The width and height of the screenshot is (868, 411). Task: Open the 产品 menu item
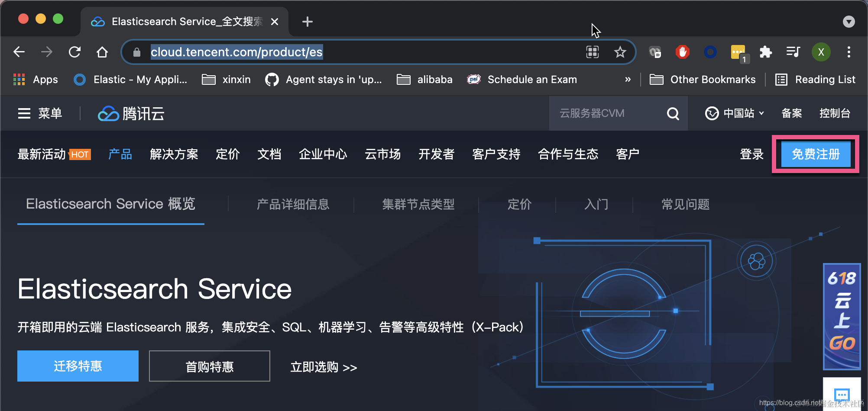click(x=120, y=154)
